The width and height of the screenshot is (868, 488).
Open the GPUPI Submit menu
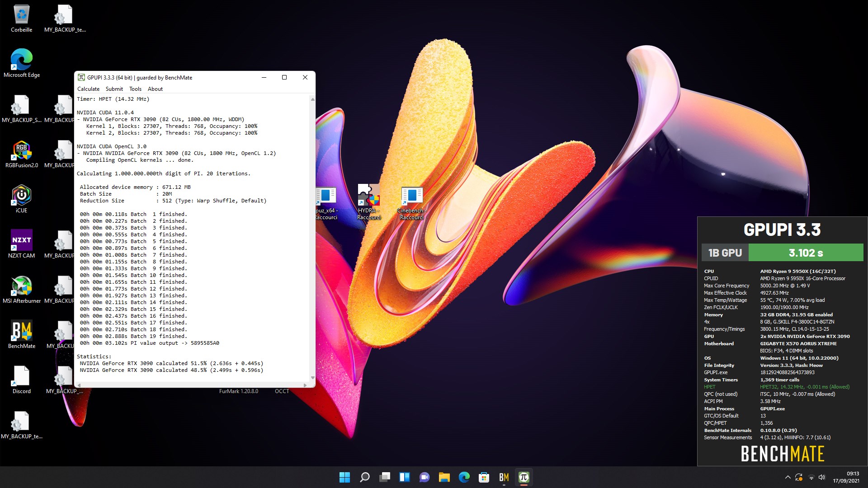click(x=114, y=89)
